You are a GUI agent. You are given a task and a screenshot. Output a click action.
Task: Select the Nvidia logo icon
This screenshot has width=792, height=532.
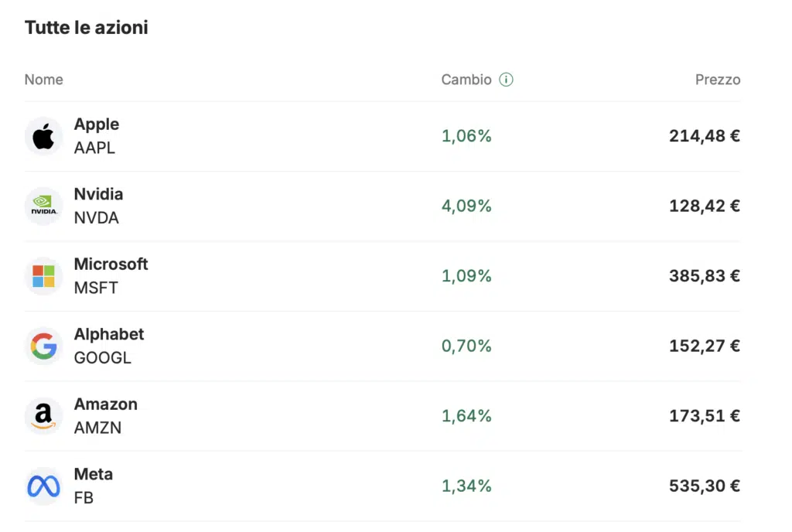pos(43,206)
